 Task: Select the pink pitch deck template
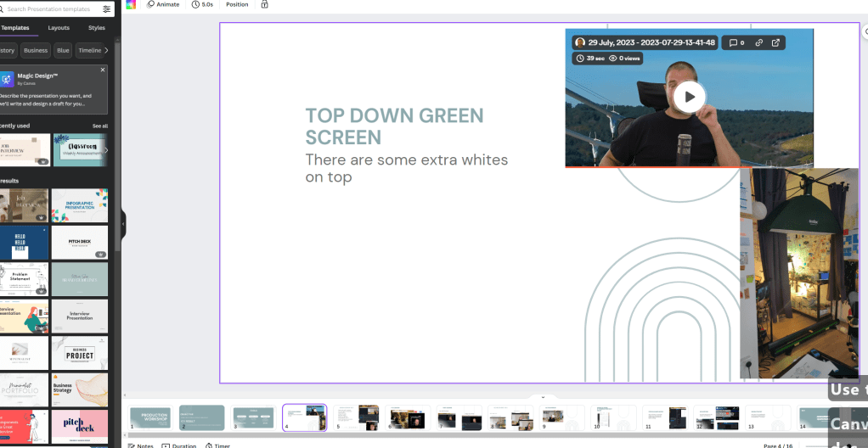(x=80, y=427)
